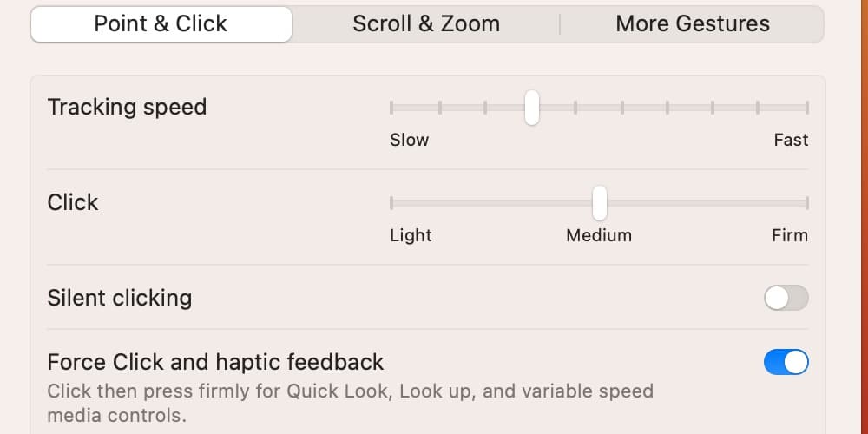
Task: Move Click slider to its right end tick
Action: point(807,203)
